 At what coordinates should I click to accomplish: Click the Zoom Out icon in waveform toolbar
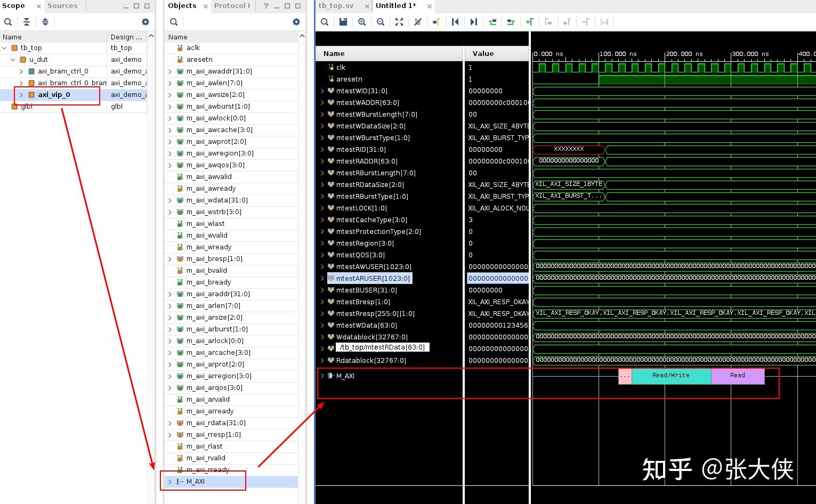point(381,22)
